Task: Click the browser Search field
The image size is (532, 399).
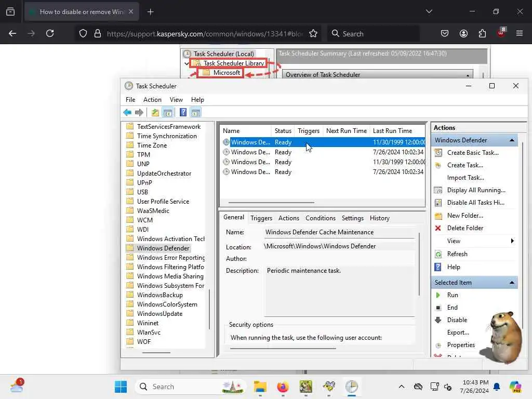Action: click(374, 34)
